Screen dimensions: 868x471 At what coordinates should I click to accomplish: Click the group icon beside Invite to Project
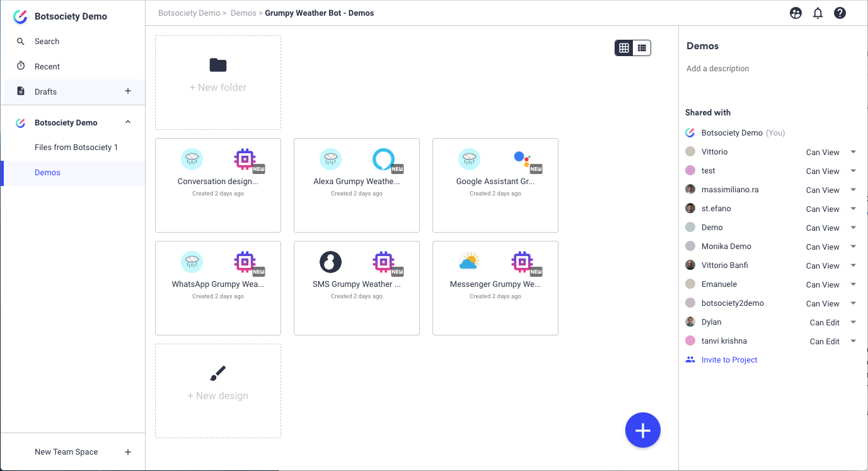click(690, 359)
